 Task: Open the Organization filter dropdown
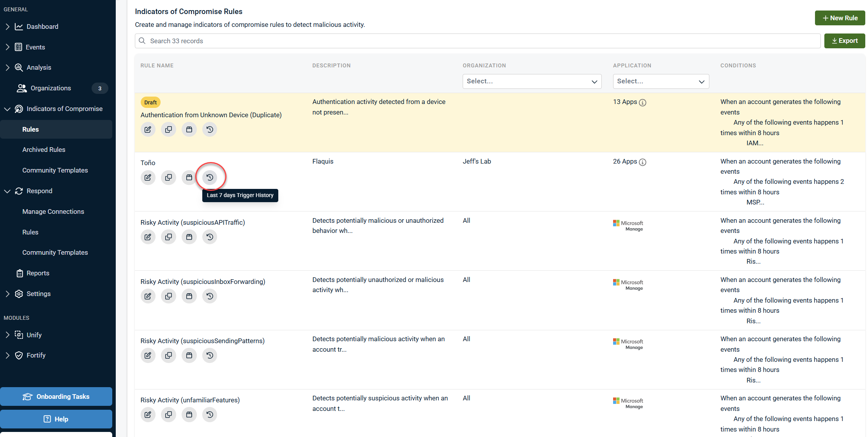(532, 81)
